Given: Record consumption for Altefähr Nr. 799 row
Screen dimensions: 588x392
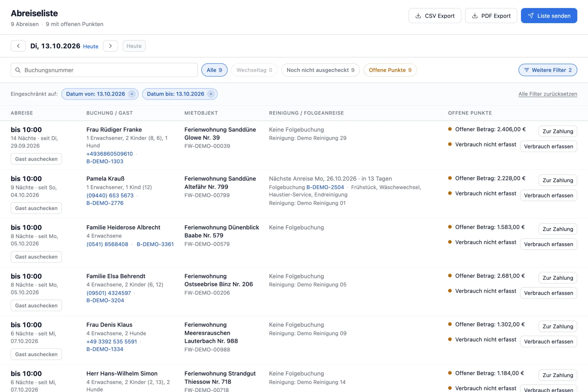Looking at the screenshot, I should coord(548,195).
